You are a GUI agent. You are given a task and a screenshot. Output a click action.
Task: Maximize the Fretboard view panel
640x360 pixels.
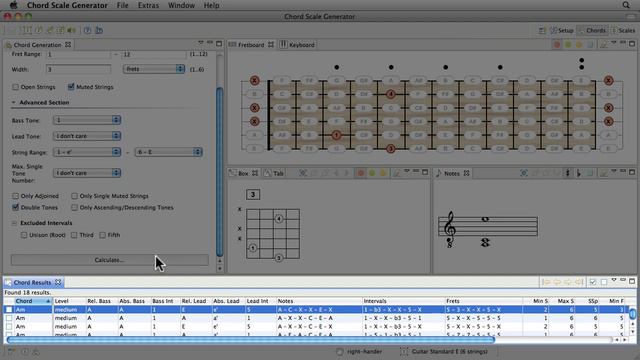(632, 43)
